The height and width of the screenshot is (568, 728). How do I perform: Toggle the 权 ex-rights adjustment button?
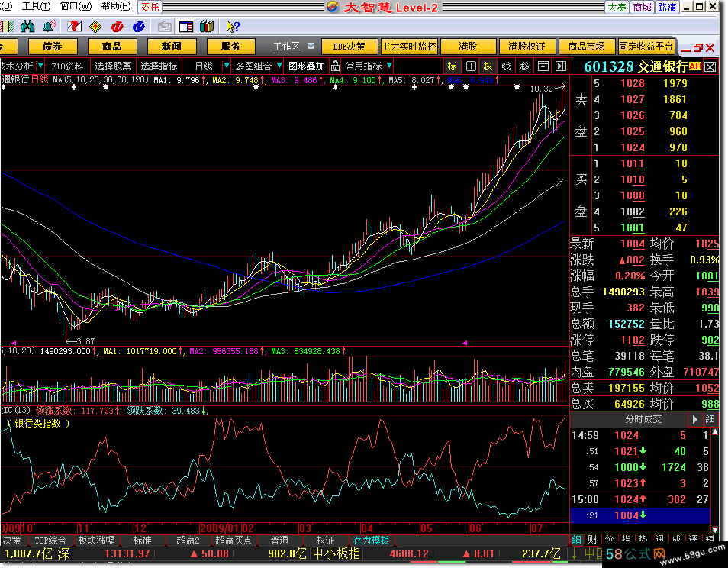(x=488, y=66)
